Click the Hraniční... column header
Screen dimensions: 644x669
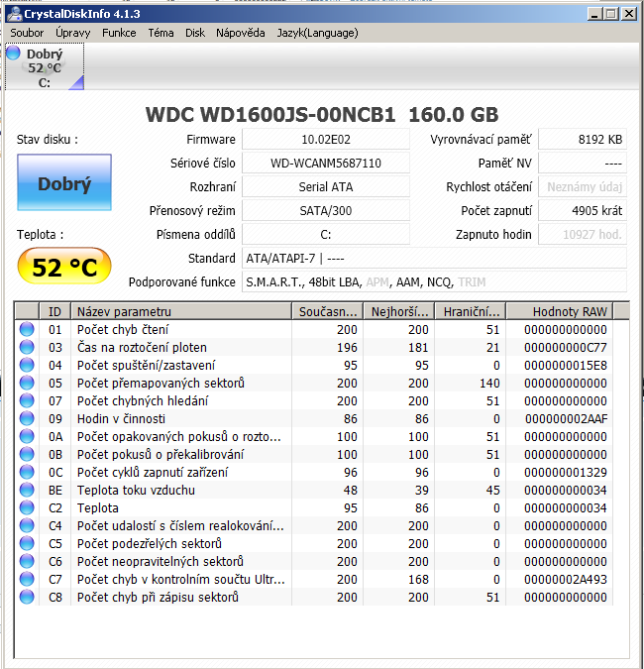click(x=471, y=311)
